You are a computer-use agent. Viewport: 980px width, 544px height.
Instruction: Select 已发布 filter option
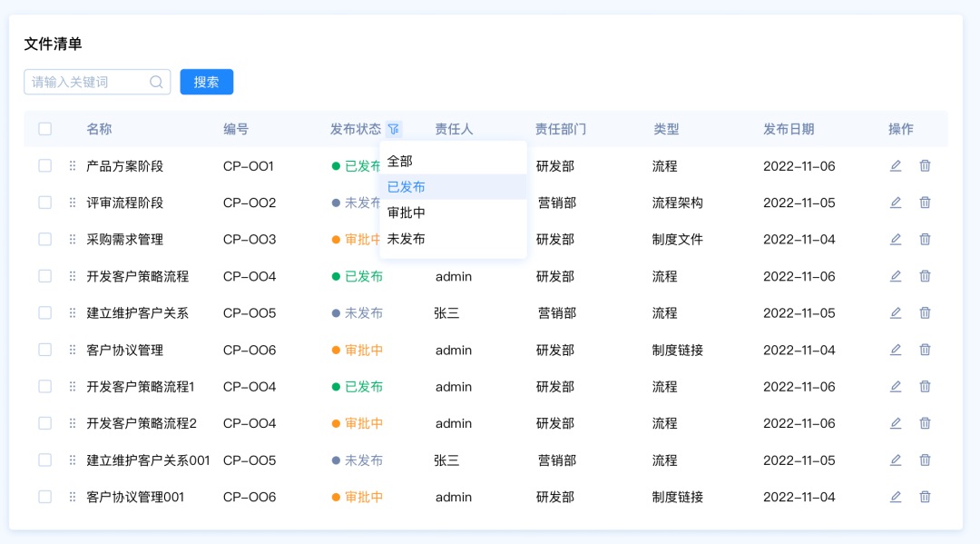tap(407, 187)
